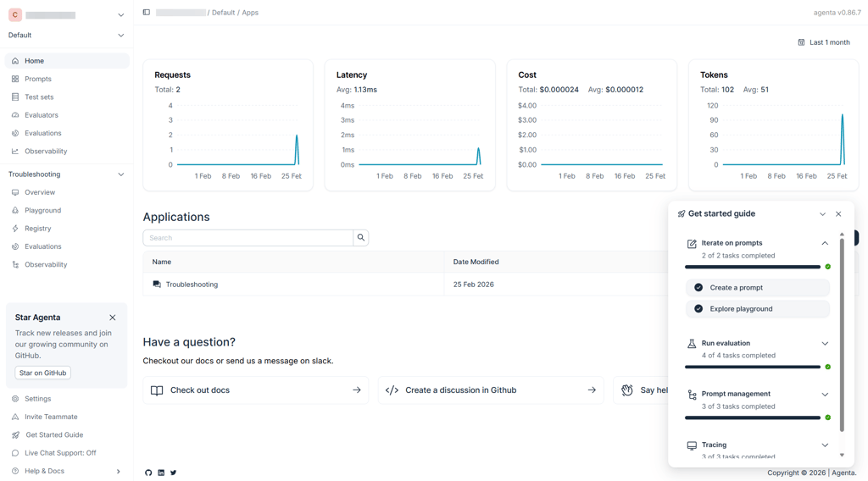The height and width of the screenshot is (481, 868).
Task: Dismiss the Star Agenta card
Action: click(x=113, y=318)
